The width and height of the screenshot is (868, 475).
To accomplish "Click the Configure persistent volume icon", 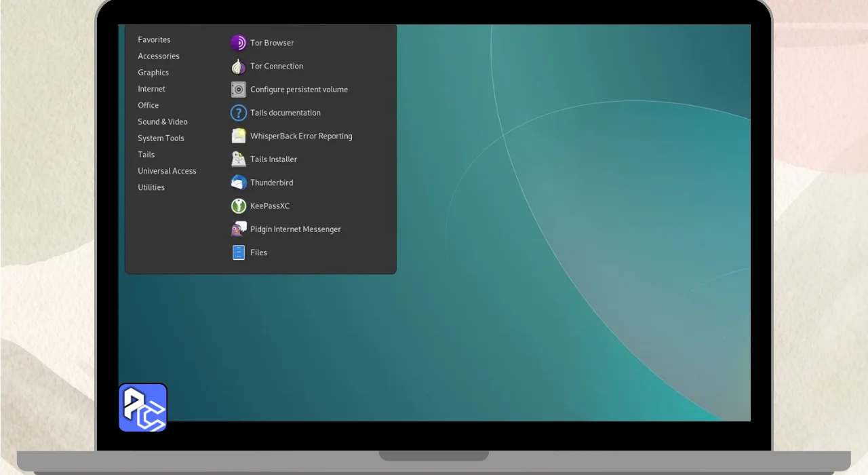I will pyautogui.click(x=238, y=90).
